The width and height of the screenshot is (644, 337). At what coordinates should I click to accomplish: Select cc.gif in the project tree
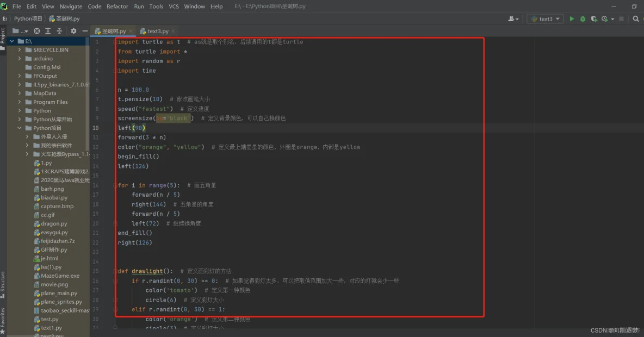pyautogui.click(x=44, y=215)
